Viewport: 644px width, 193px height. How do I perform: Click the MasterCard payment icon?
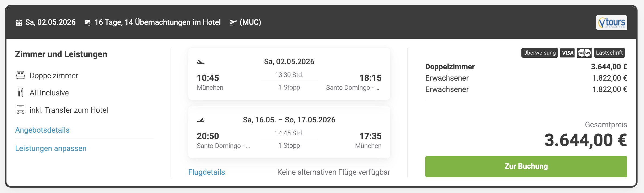point(584,53)
